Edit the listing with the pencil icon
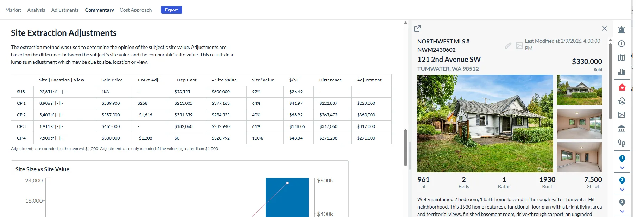This screenshot has width=644, height=217. [508, 45]
